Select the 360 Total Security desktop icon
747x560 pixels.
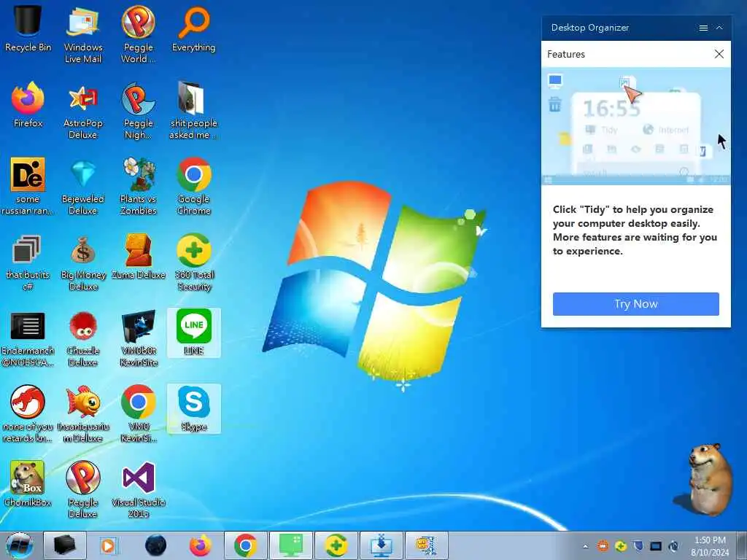(x=193, y=262)
